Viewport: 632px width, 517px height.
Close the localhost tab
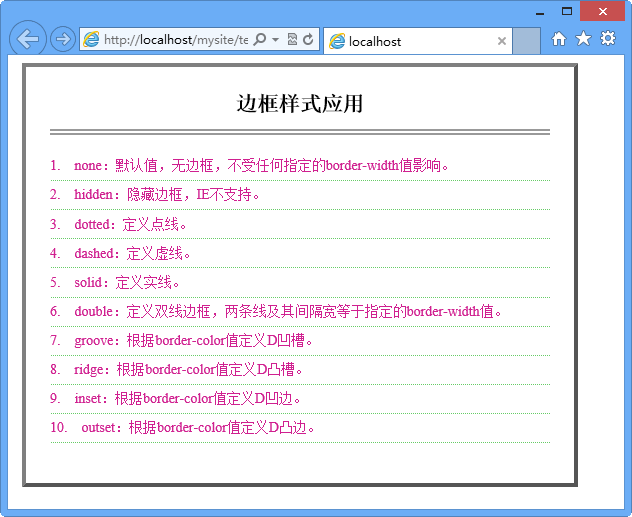tap(502, 41)
